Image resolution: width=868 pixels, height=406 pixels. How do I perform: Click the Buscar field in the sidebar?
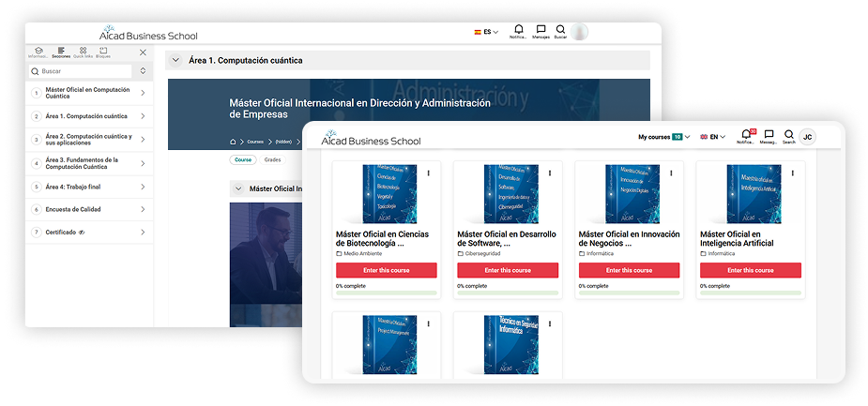coord(83,71)
